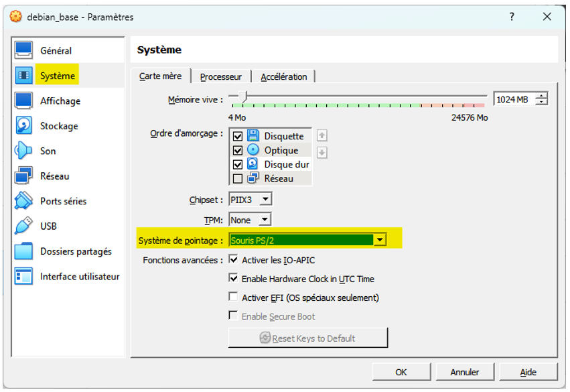Click the Mémoire vive slider handle

click(x=243, y=96)
